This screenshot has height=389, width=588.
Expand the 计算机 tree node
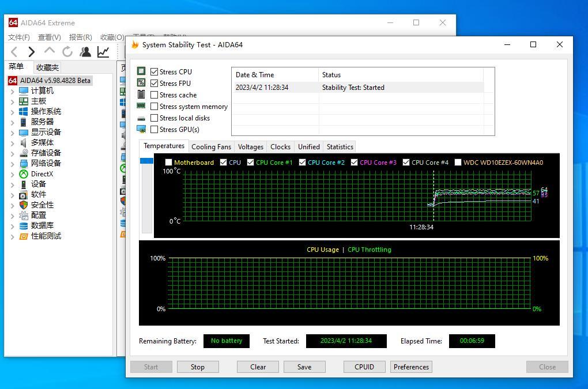13,91
